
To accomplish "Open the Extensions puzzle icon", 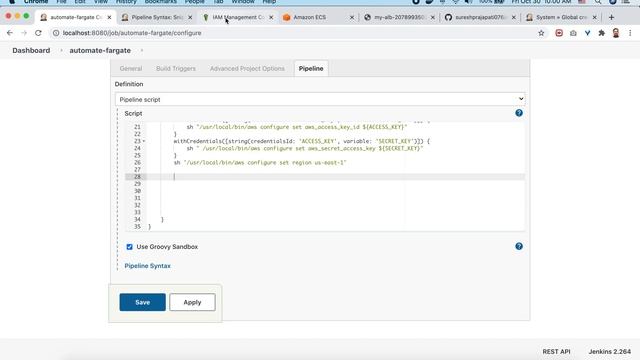I will [602, 33].
